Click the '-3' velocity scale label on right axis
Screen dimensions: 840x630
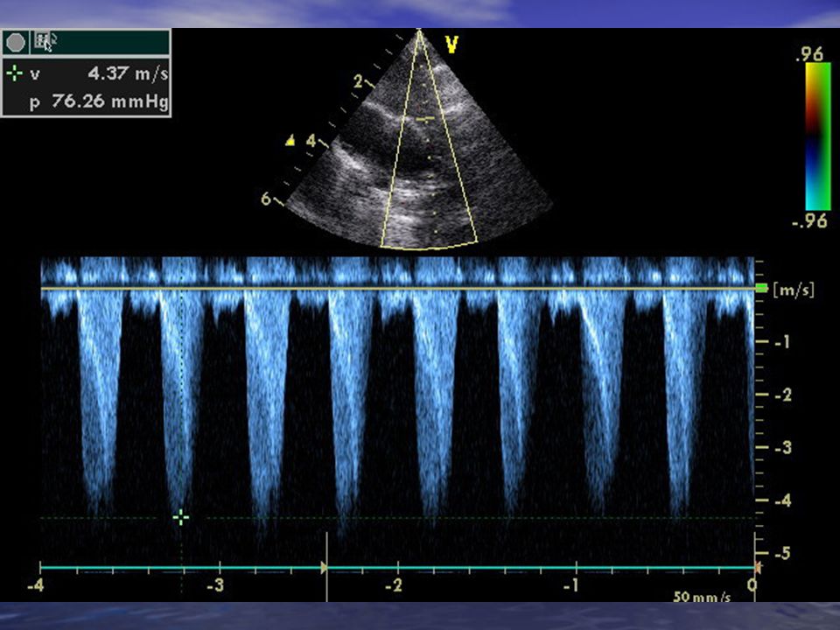[x=782, y=447]
